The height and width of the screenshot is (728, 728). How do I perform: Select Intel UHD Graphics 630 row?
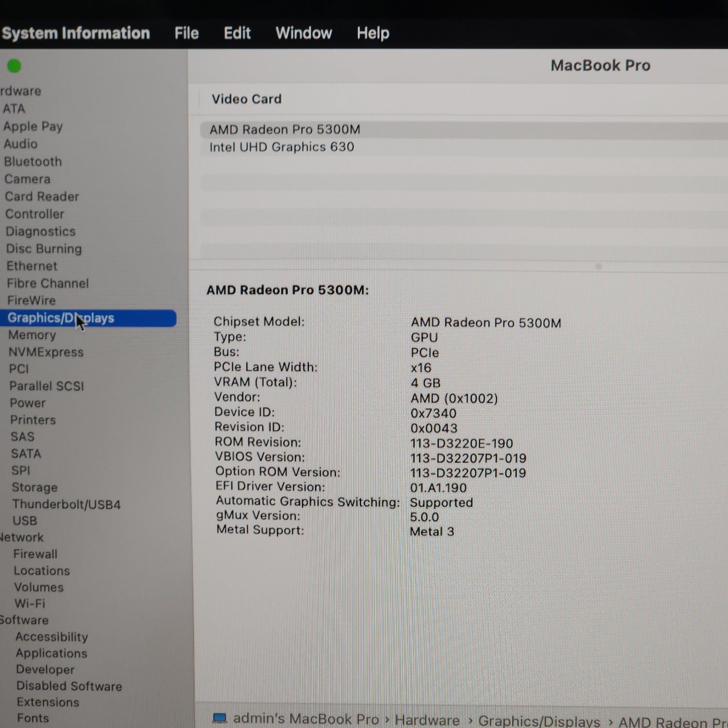[281, 147]
